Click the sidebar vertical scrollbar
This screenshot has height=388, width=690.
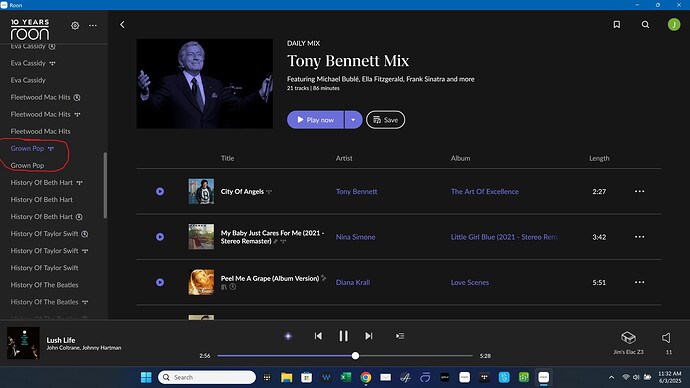click(x=105, y=185)
